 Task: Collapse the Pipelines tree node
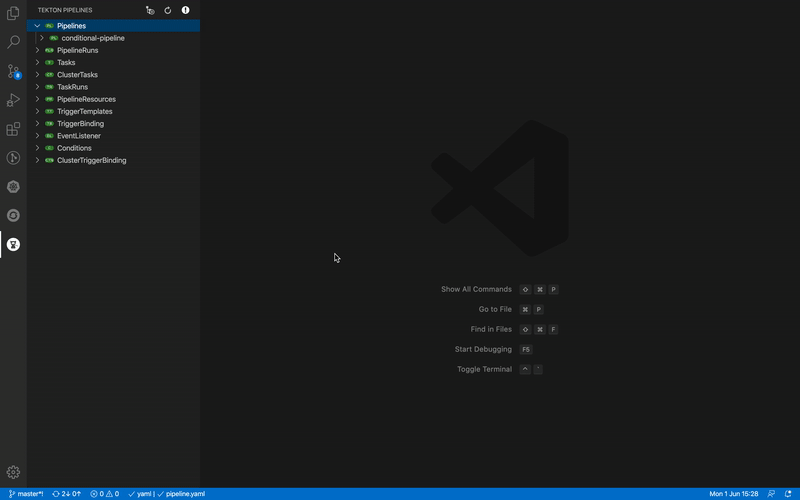(37, 26)
